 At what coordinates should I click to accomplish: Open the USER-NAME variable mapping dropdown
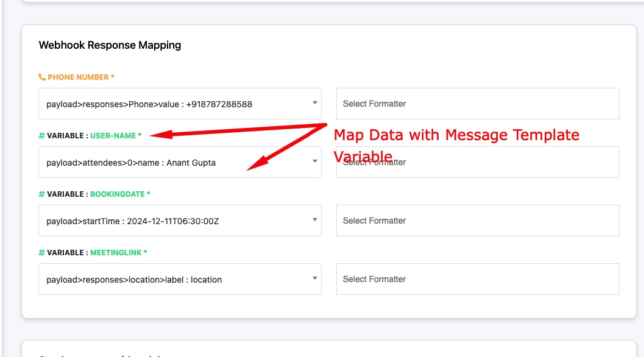[x=180, y=162]
